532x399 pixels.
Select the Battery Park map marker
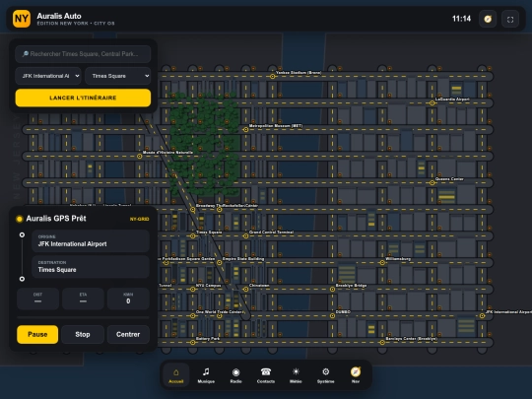pos(193,342)
